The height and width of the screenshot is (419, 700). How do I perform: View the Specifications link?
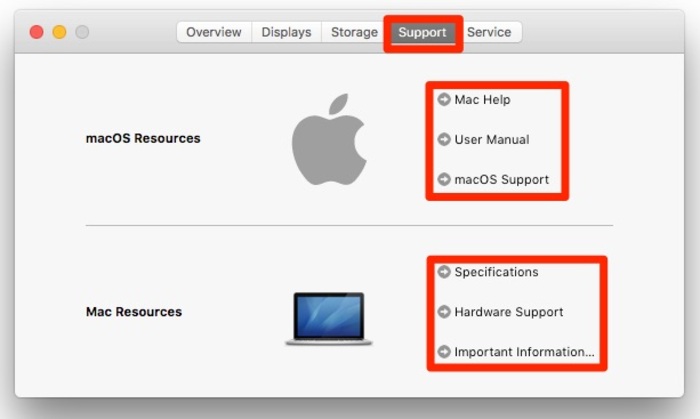click(x=496, y=272)
